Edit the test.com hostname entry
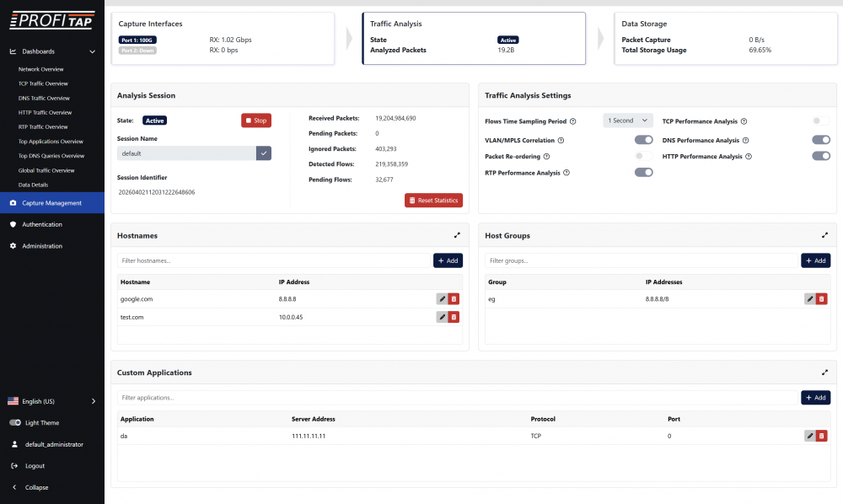The width and height of the screenshot is (843, 504). [x=442, y=317]
